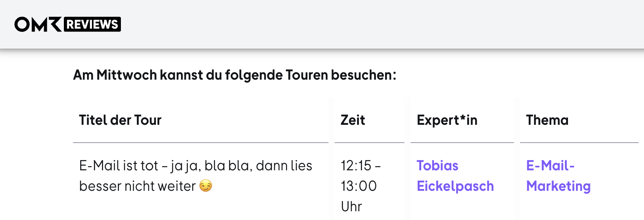The height and width of the screenshot is (220, 644).
Task: Open Tobias Eickelpasch expert profile link
Action: 455,176
